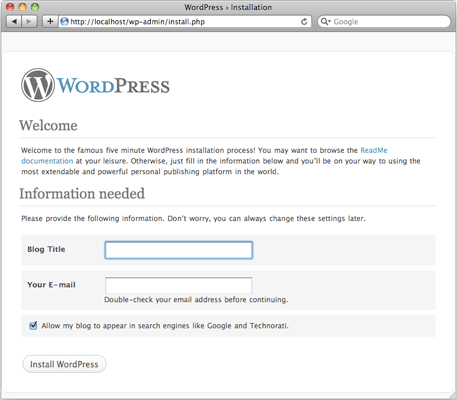Open the ReadMe documentation link

[204, 156]
